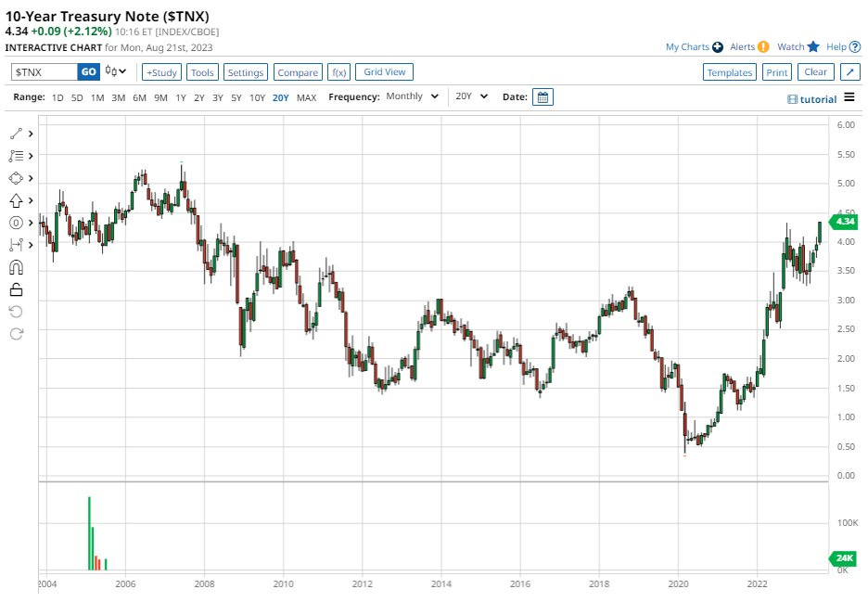The width and height of the screenshot is (868, 602).
Task: Open the 20Y period dropdown
Action: click(x=470, y=96)
